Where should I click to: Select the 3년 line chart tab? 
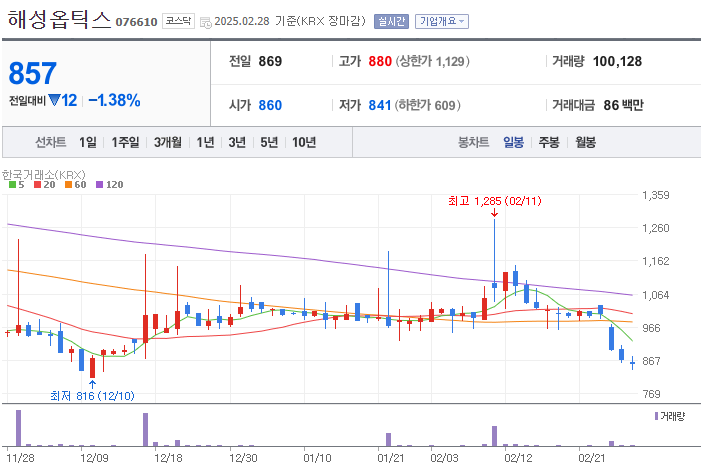pyautogui.click(x=237, y=143)
